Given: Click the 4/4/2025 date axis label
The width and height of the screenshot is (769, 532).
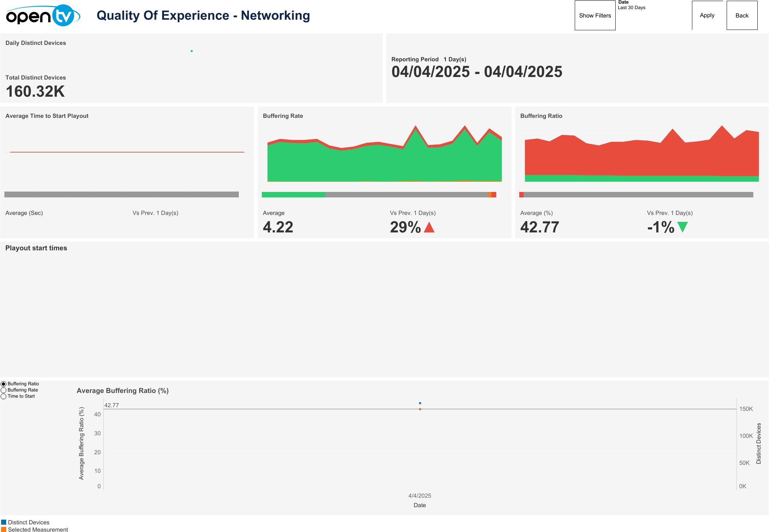Looking at the screenshot, I should coord(420,496).
